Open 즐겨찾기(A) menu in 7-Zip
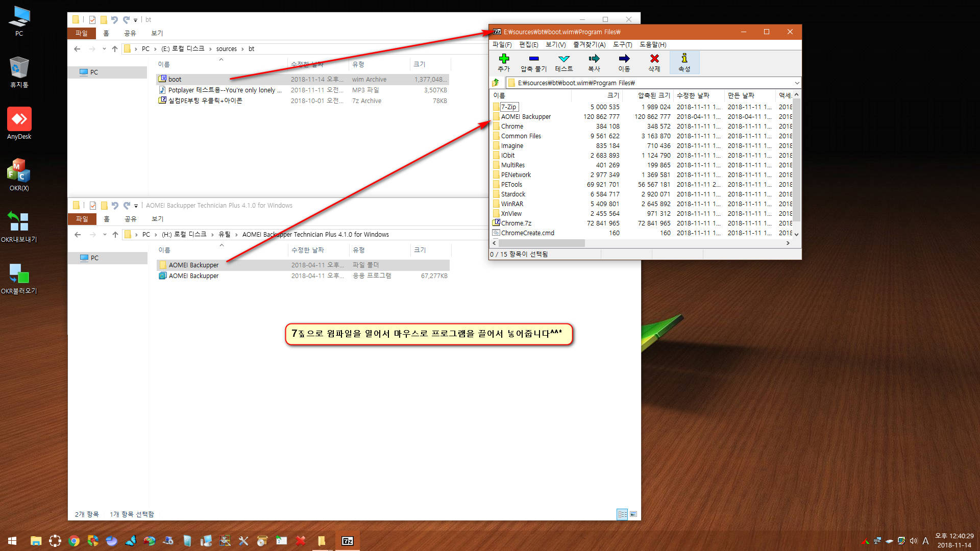Image resolution: width=980 pixels, height=551 pixels. point(589,45)
